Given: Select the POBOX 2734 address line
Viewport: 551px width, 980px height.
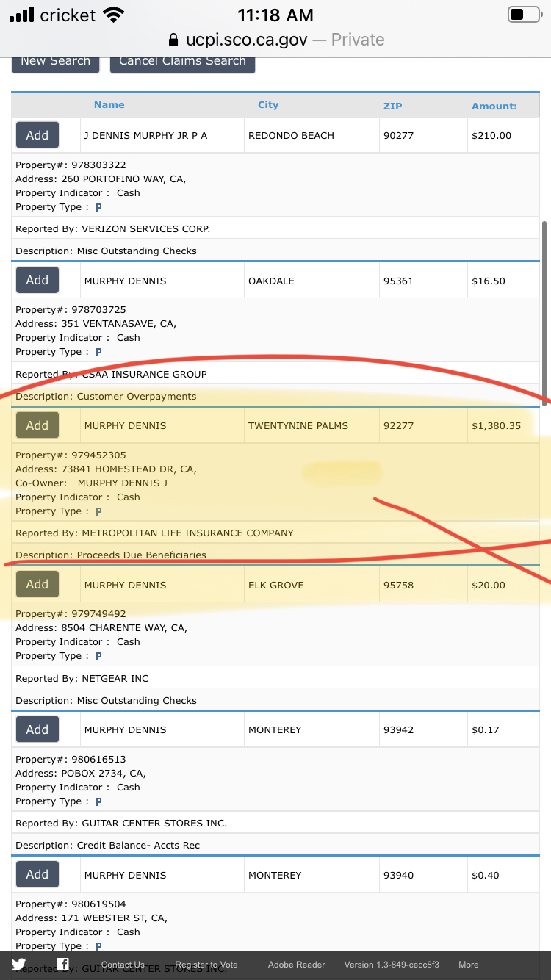Looking at the screenshot, I should pos(81,773).
